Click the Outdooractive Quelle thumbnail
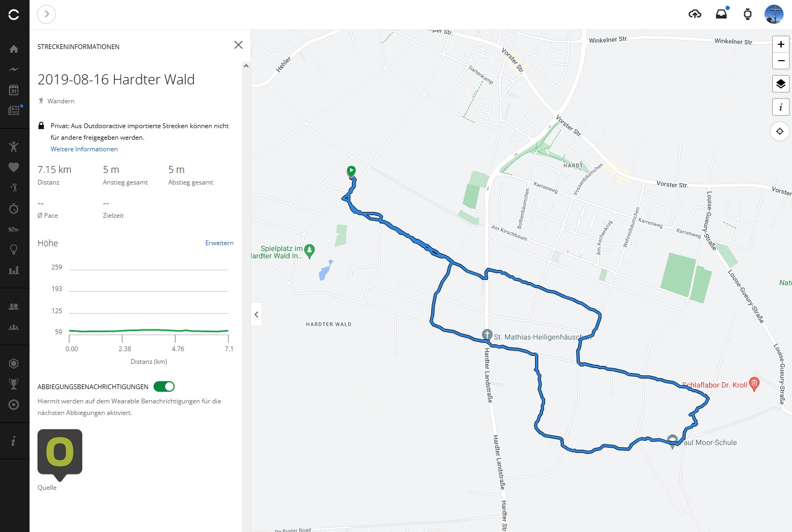The image size is (792, 532). pyautogui.click(x=60, y=452)
